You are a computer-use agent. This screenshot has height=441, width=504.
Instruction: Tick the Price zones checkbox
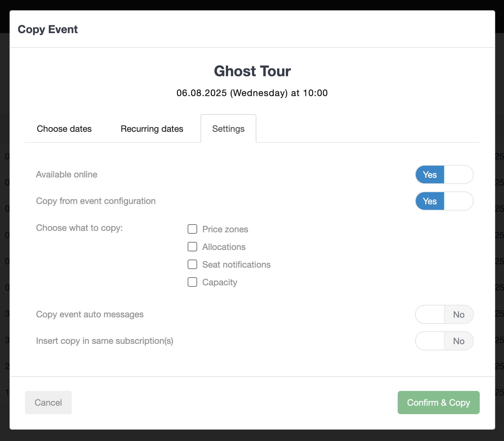pyautogui.click(x=192, y=229)
